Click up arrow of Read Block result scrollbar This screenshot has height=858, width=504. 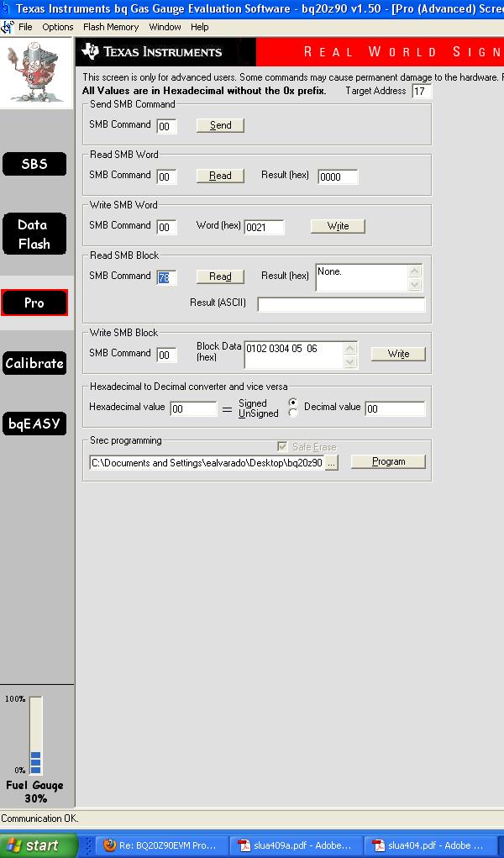click(x=415, y=271)
